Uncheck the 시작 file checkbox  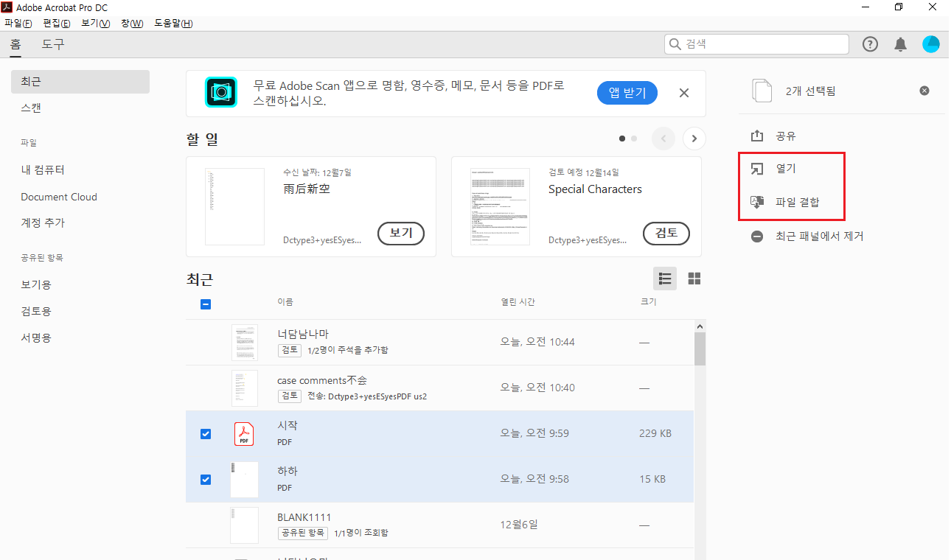pos(206,434)
